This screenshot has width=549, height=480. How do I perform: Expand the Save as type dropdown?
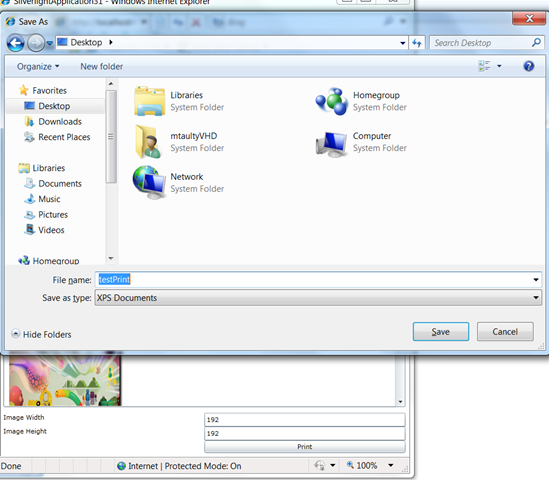pyautogui.click(x=318, y=298)
